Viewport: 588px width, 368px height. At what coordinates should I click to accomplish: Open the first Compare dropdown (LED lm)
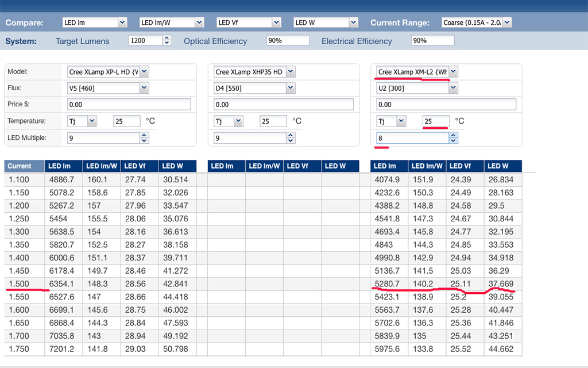pos(94,22)
